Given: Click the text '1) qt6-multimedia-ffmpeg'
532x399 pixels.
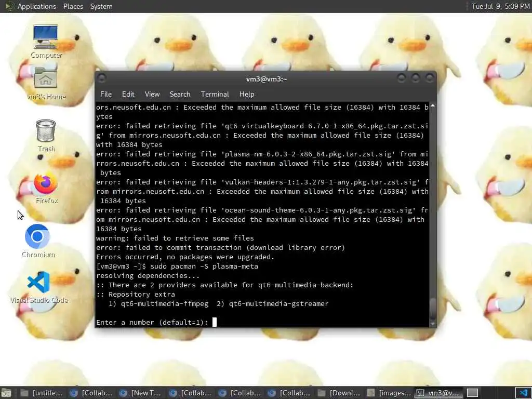Looking at the screenshot, I should (158, 303).
